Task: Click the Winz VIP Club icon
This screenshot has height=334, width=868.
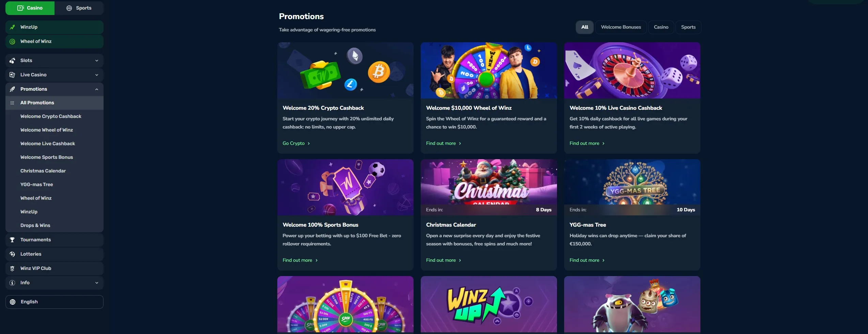Action: coord(13,269)
